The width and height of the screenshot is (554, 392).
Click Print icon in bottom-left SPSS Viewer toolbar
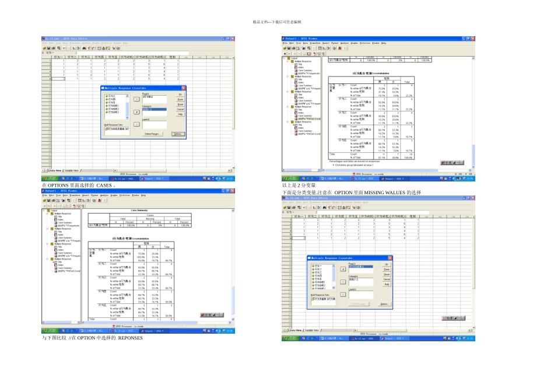(53, 201)
